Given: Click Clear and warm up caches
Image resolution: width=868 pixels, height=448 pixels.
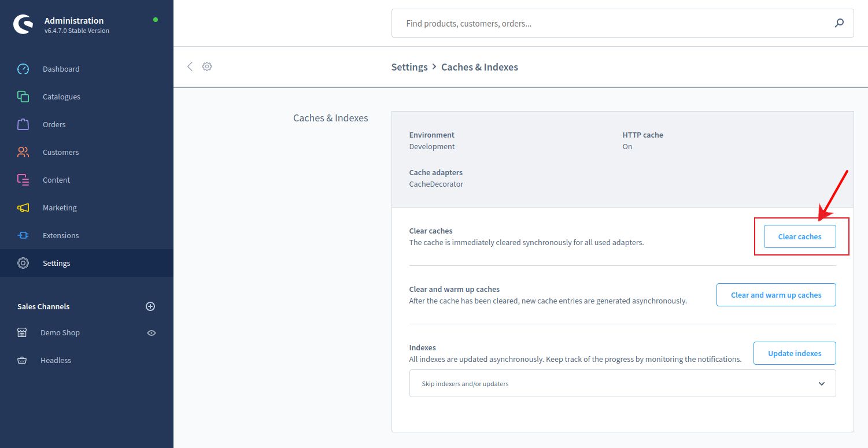Looking at the screenshot, I should click(x=776, y=295).
